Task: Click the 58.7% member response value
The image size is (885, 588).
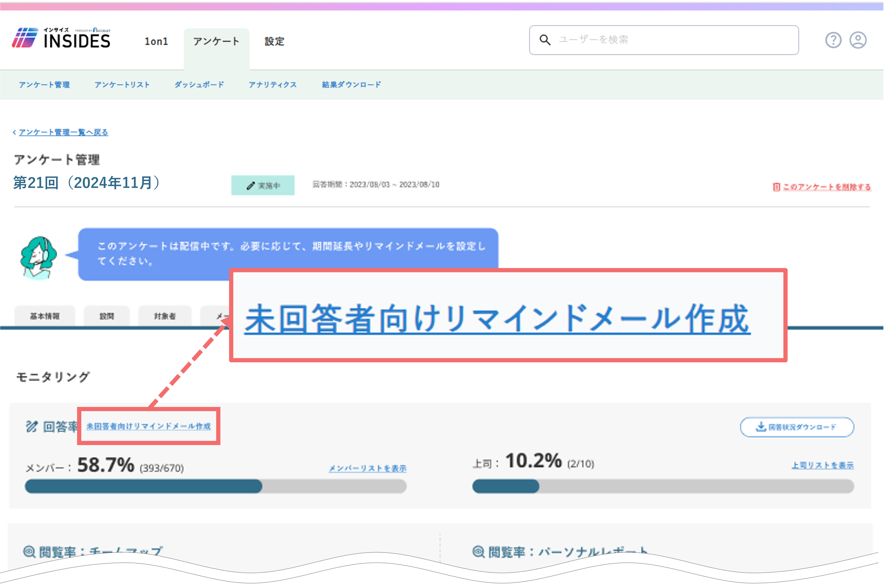Action: [105, 465]
